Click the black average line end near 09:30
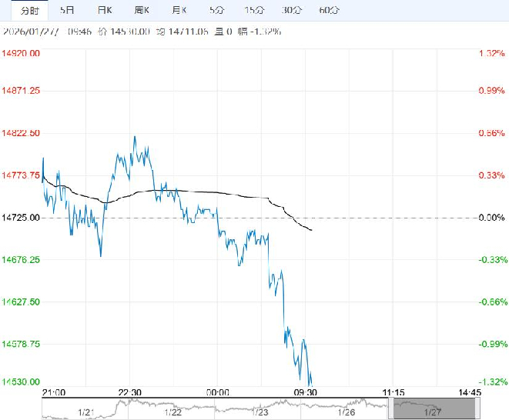 311,230
